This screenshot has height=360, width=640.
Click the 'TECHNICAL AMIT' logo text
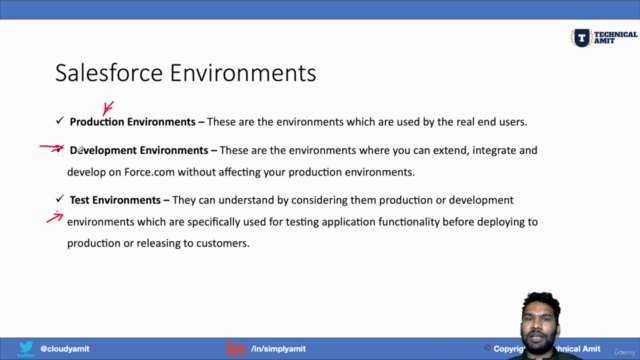click(x=616, y=38)
